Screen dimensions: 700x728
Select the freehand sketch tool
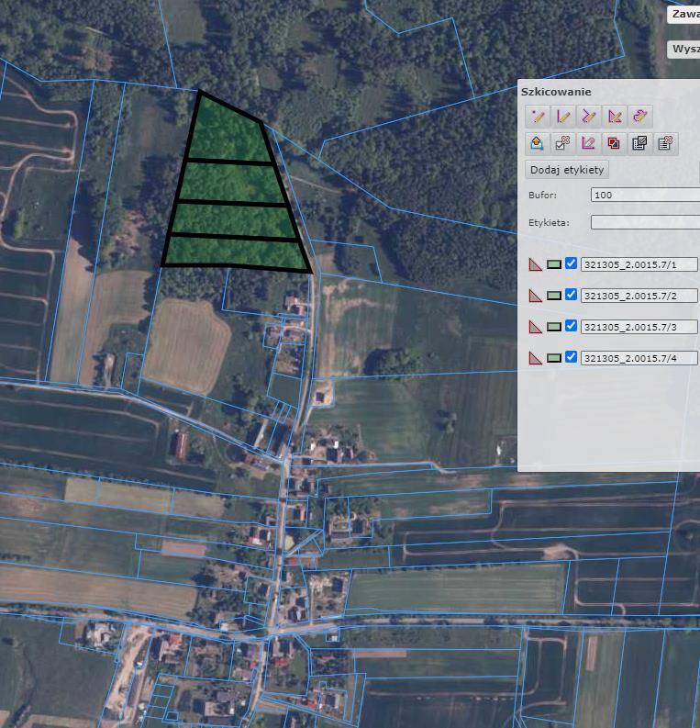tap(640, 117)
